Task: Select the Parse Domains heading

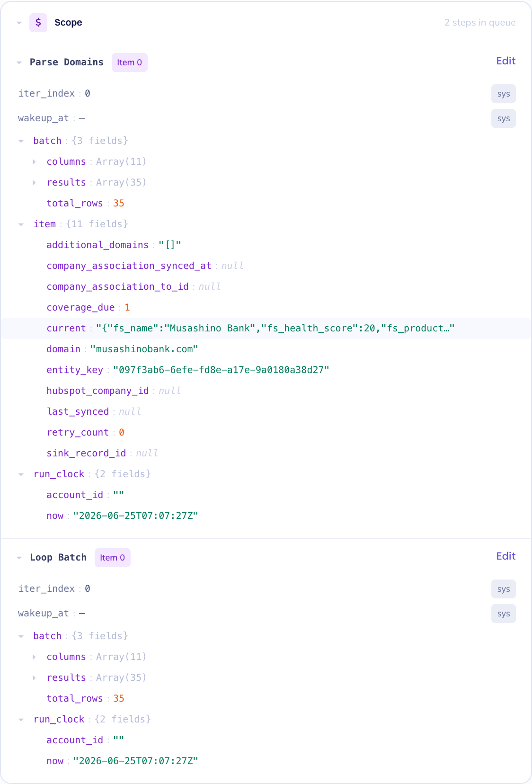Action: coord(67,62)
